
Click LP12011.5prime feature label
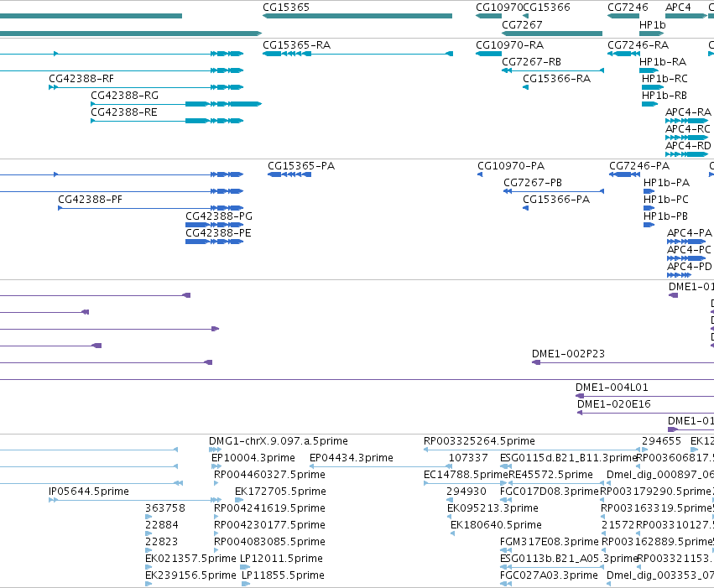(281, 559)
